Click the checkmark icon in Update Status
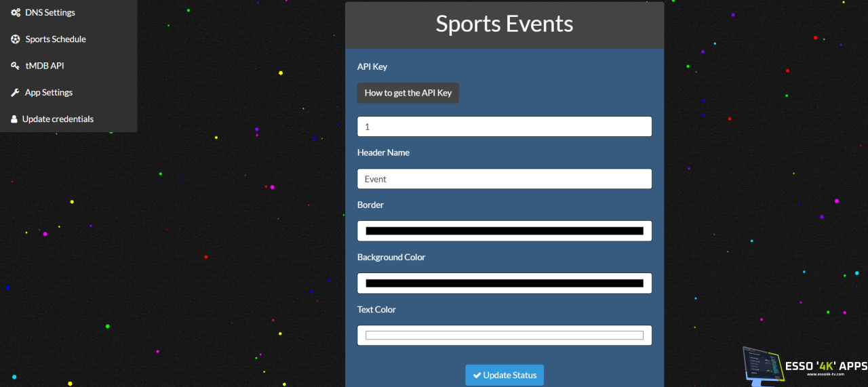 click(477, 375)
